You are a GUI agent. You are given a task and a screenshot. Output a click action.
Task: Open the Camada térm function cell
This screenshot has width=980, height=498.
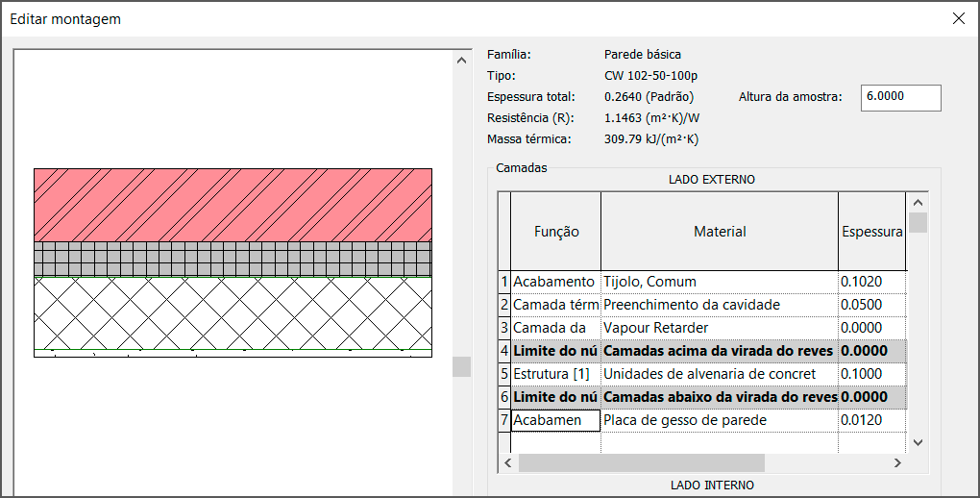(x=554, y=305)
